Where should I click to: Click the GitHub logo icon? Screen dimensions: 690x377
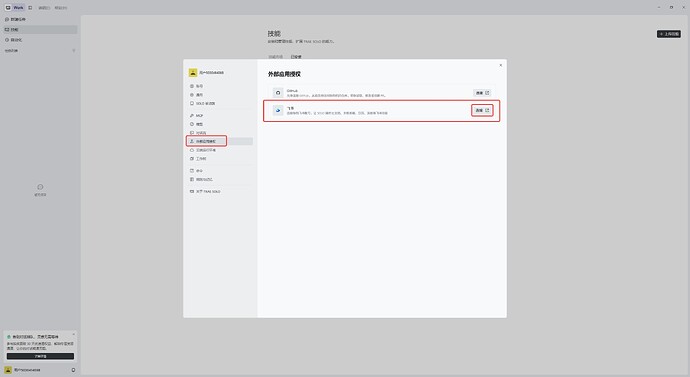tap(278, 93)
